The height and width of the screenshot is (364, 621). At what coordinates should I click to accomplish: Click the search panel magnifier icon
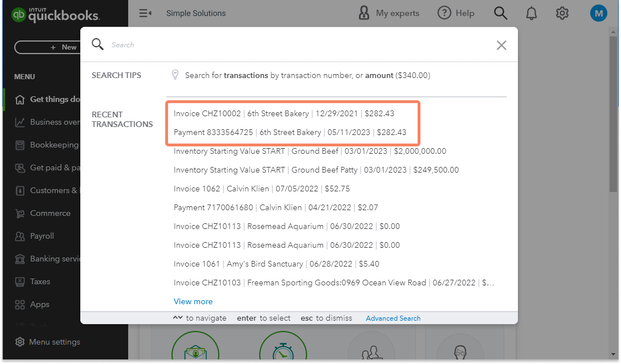[97, 44]
